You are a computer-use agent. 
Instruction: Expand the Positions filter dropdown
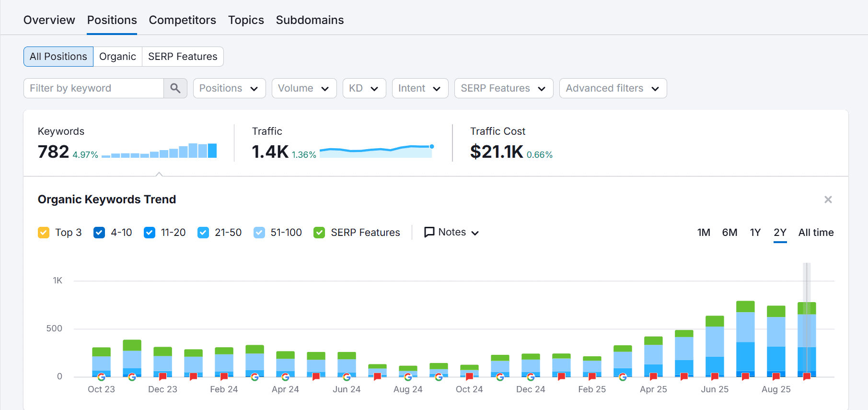[229, 88]
